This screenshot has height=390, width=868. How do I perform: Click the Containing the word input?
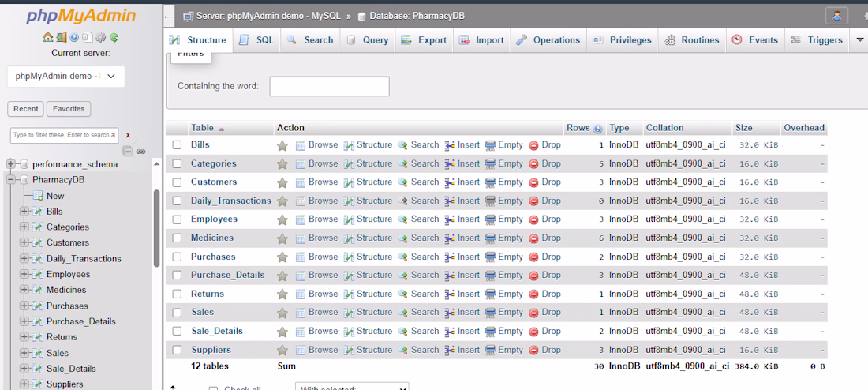329,86
